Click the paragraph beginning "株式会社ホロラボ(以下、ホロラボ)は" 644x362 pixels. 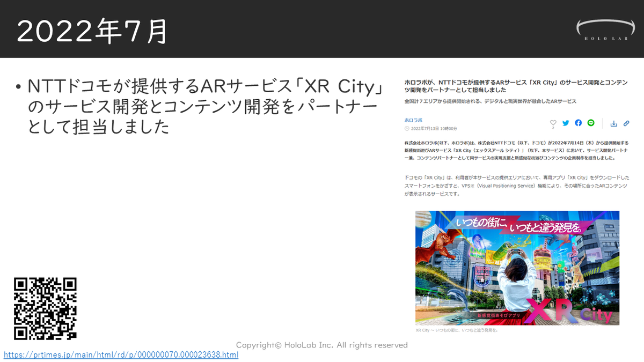coord(517,151)
